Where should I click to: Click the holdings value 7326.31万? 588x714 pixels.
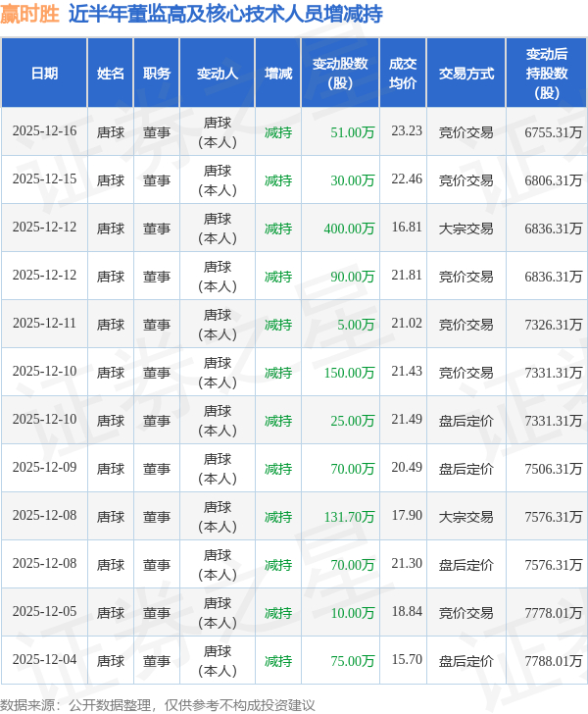(554, 325)
